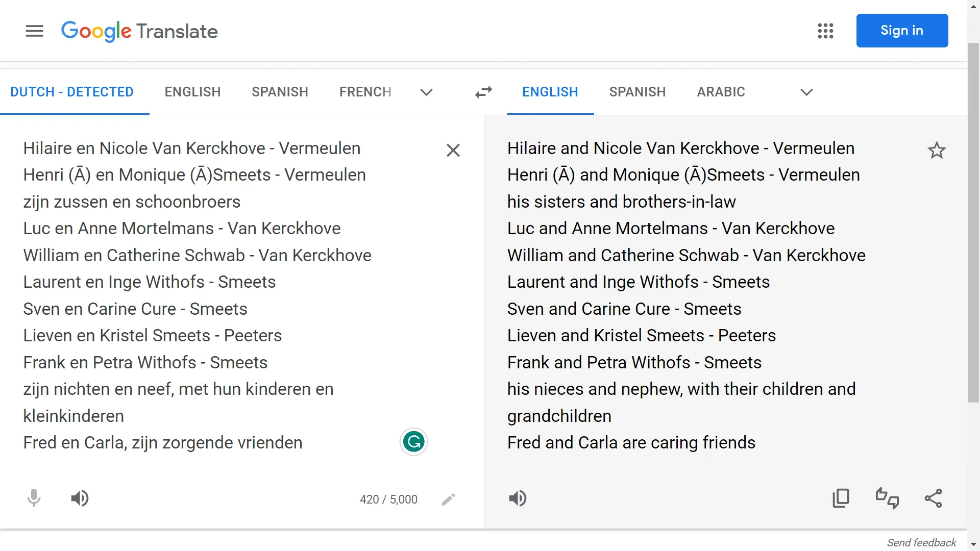This screenshot has height=551, width=980.
Task: Click source line 'zijn zussen en schoonbroers'
Action: [132, 202]
